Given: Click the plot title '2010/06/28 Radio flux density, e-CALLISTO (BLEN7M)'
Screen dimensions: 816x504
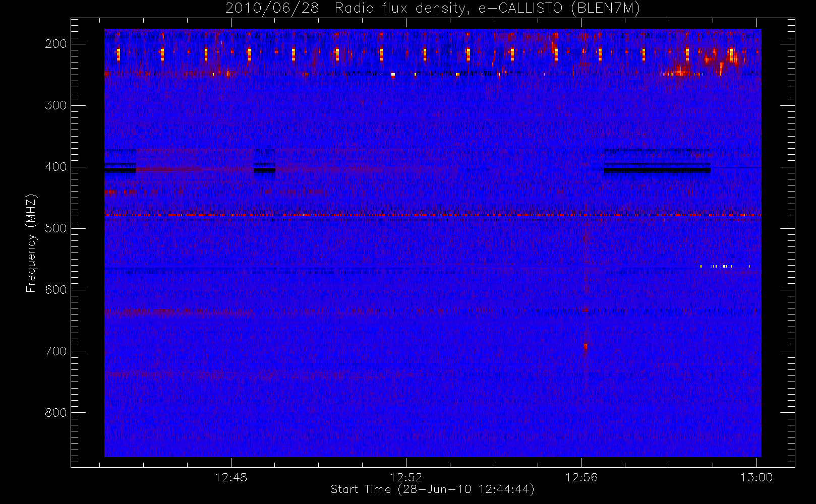Looking at the screenshot, I should click(x=433, y=9).
